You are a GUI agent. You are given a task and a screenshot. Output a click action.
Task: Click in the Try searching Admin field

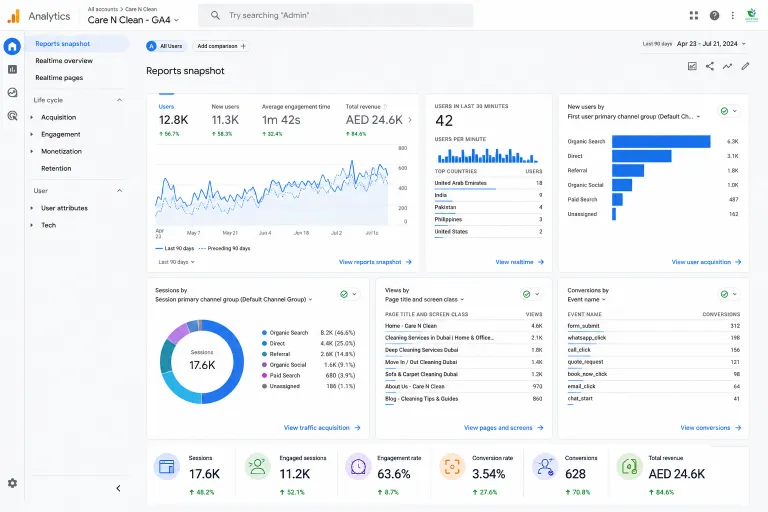(x=336, y=16)
